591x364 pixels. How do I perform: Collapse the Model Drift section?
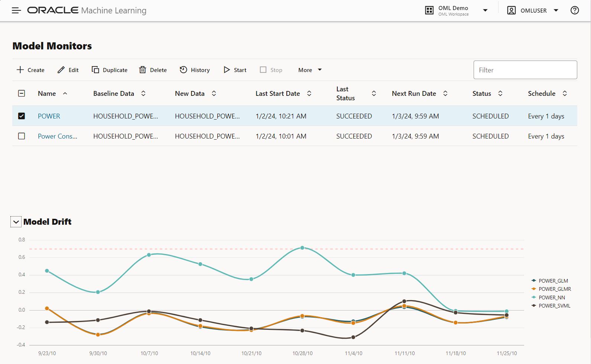click(16, 222)
